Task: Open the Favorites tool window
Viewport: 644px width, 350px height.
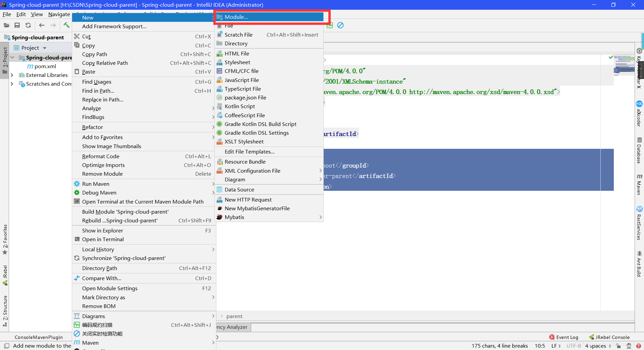Action: tap(5, 239)
